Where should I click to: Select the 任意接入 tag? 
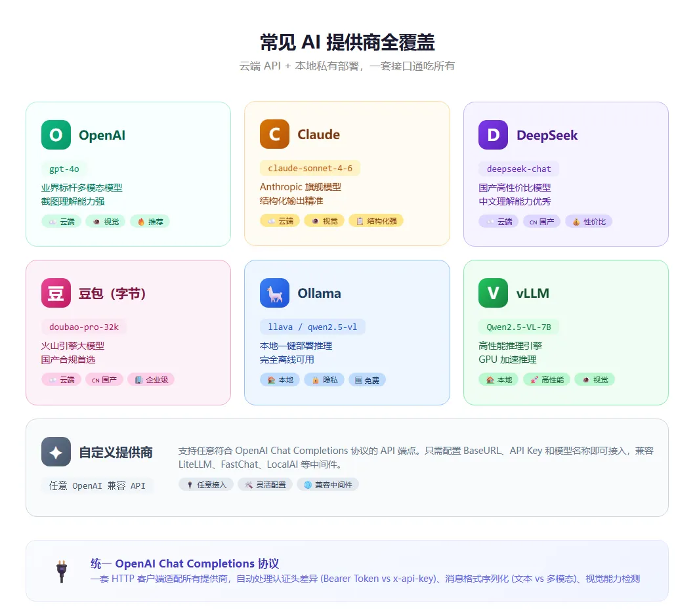click(206, 484)
